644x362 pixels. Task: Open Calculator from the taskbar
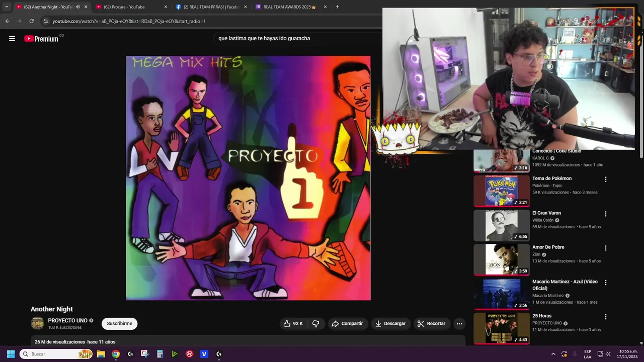(160, 354)
